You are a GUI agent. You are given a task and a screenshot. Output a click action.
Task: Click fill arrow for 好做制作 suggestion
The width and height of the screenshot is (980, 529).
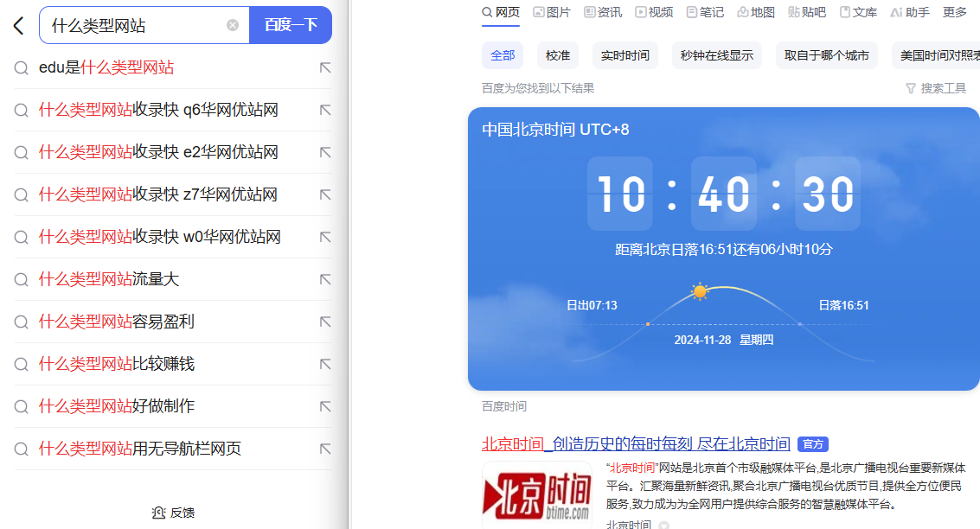(325, 406)
